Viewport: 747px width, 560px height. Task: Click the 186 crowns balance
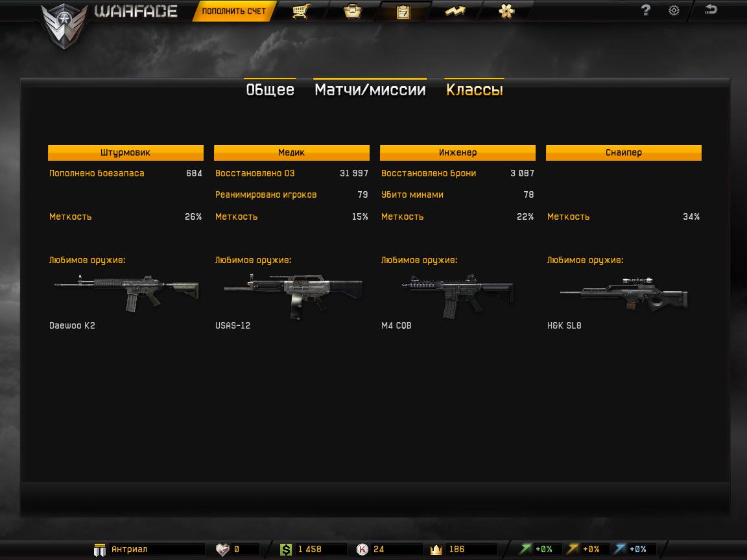pyautogui.click(x=457, y=550)
